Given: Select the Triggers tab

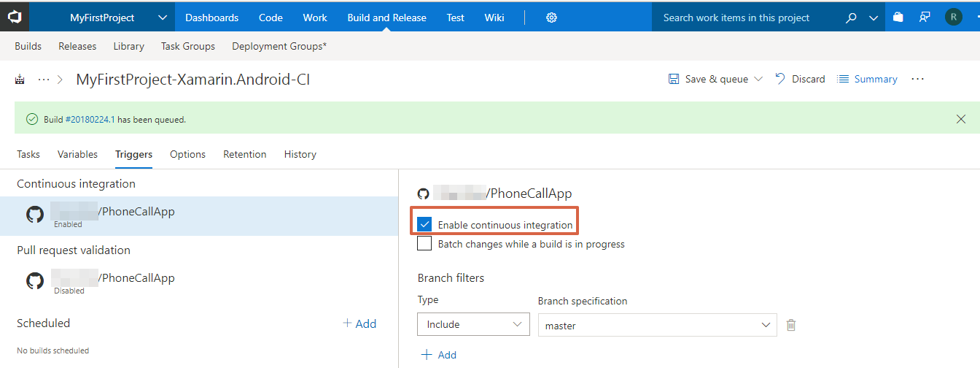Looking at the screenshot, I should (133, 154).
